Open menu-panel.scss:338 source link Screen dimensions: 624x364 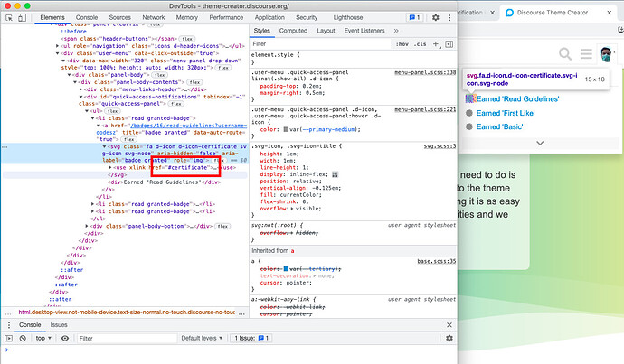[x=425, y=72]
